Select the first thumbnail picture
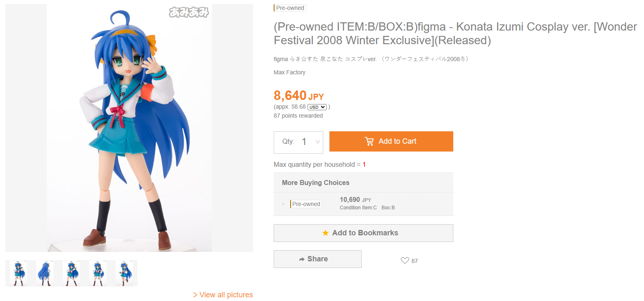The image size is (644, 301). [19, 273]
